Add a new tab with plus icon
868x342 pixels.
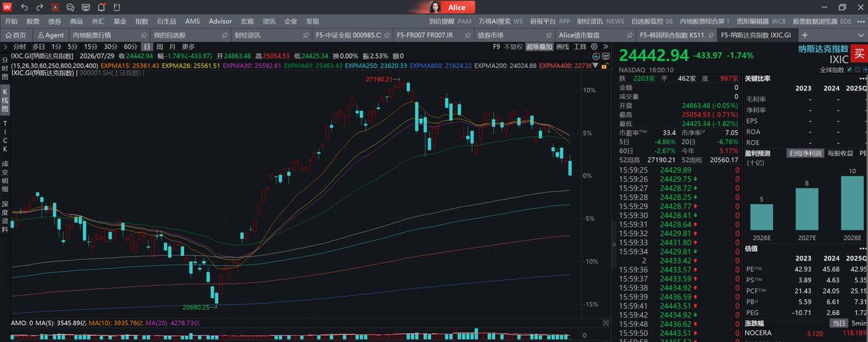click(x=805, y=35)
